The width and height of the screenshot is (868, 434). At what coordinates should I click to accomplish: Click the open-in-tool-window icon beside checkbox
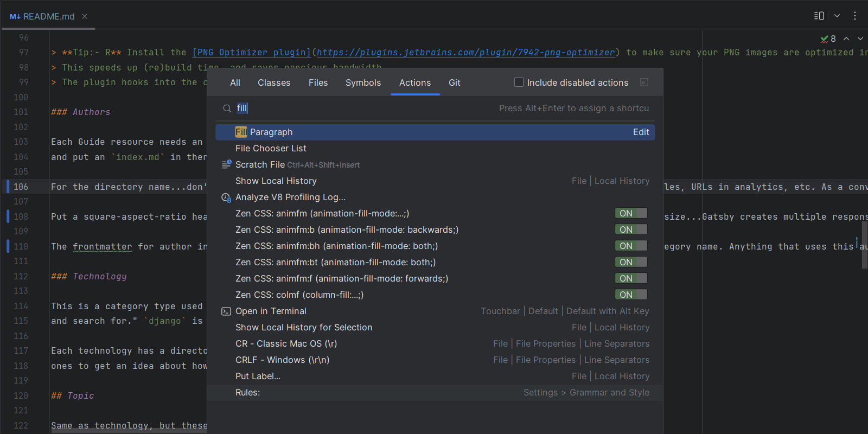coord(644,82)
